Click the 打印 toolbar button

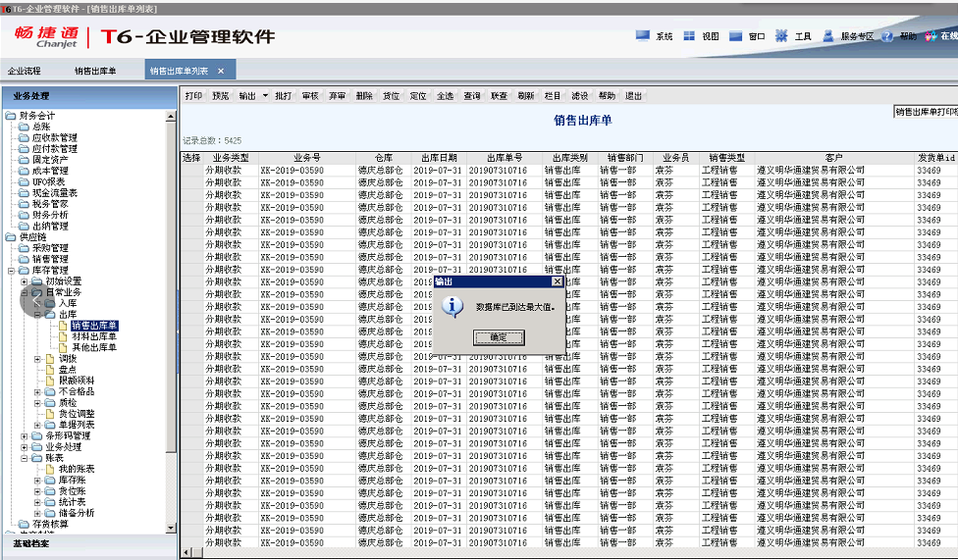[193, 96]
